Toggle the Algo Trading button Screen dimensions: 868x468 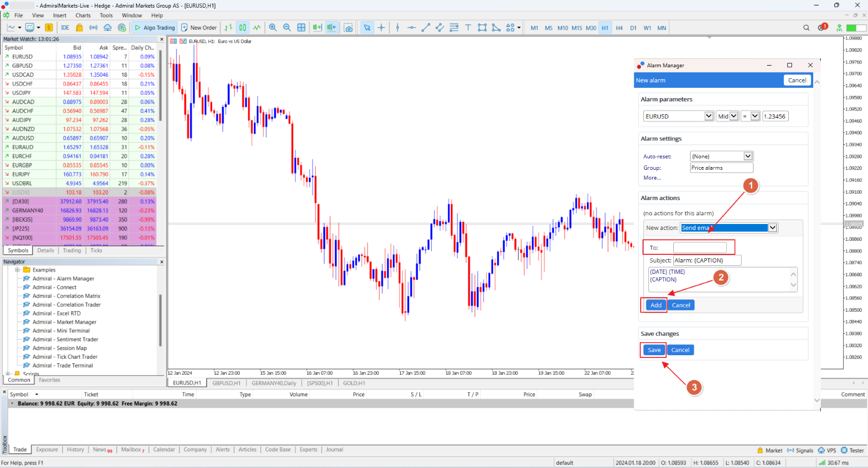pyautogui.click(x=155, y=28)
